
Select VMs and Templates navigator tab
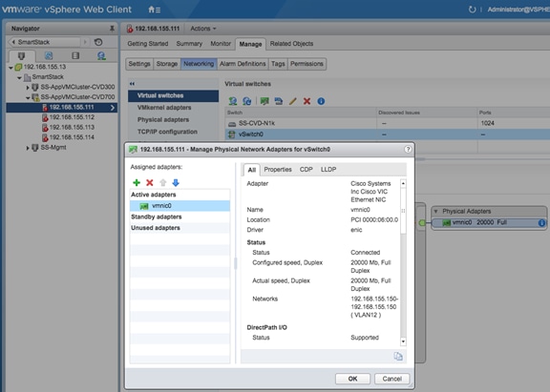point(49,55)
